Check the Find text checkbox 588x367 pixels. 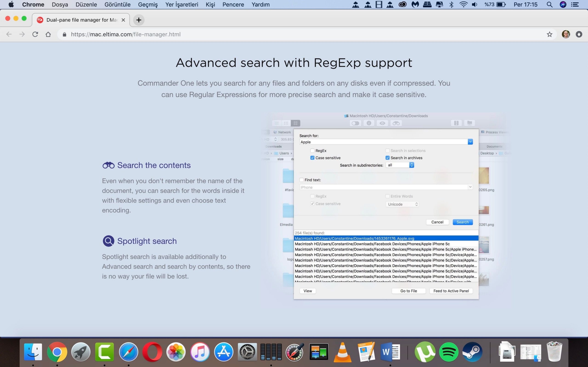coord(302,180)
